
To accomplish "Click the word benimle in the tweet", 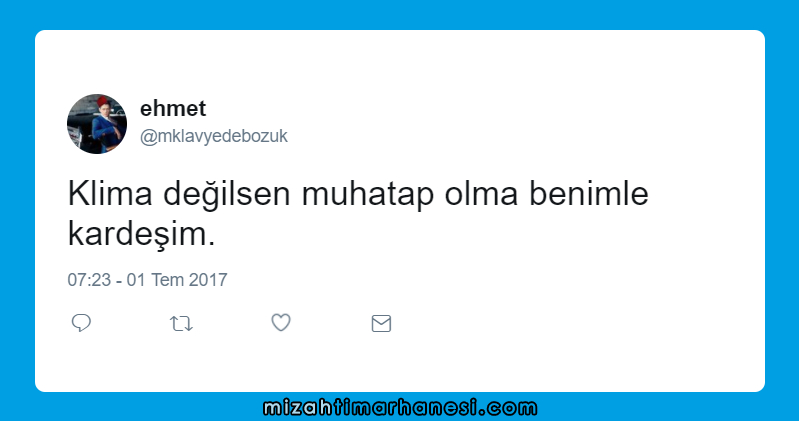I will [x=589, y=194].
